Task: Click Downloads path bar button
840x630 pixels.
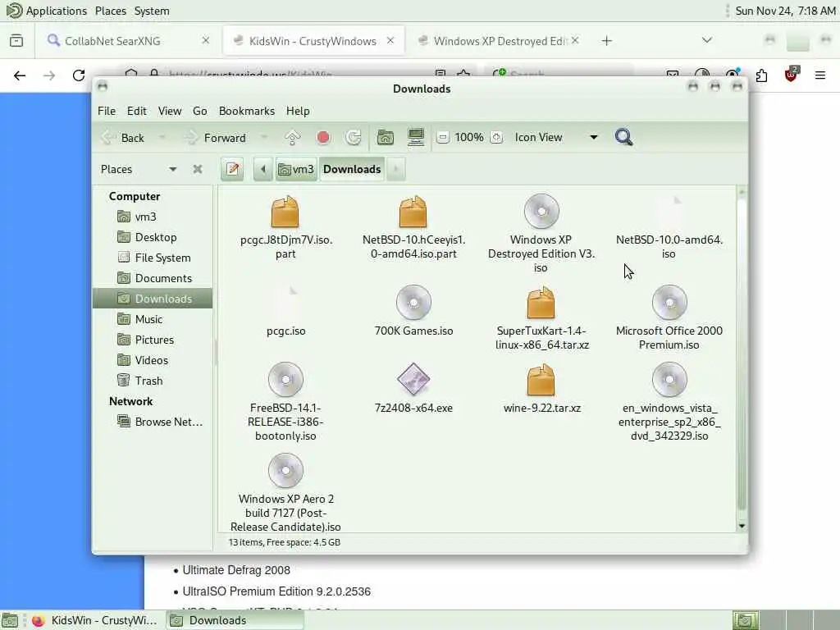Action: (352, 169)
